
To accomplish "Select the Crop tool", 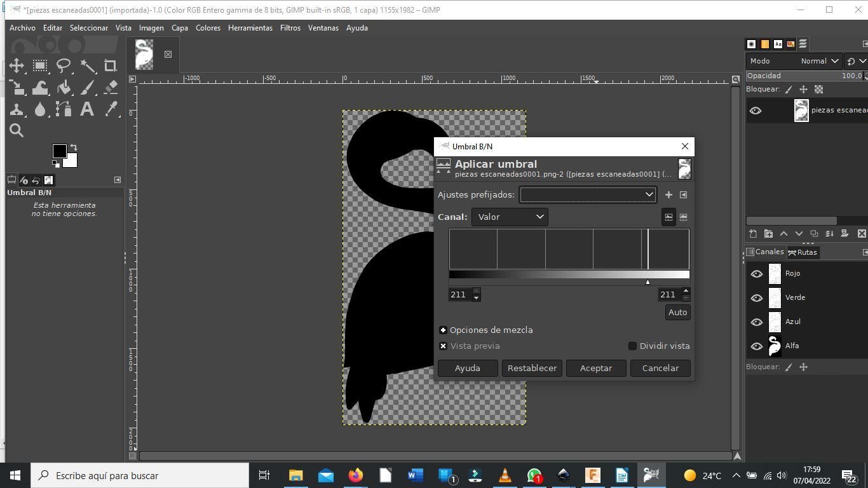I will pos(111,65).
